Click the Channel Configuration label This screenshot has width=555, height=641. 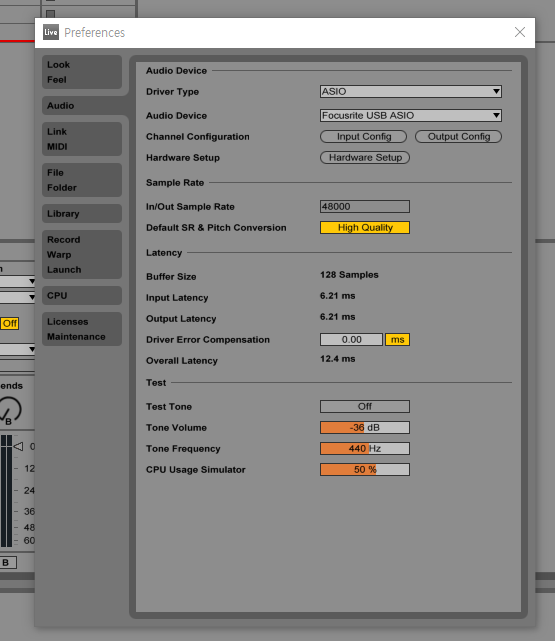click(x=198, y=137)
